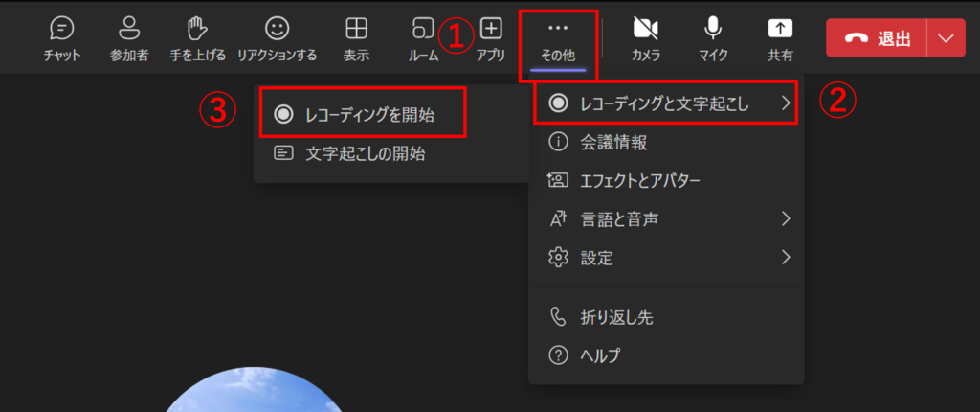Show the 参加者 participants list
Screen dimensions: 980x412
128,38
